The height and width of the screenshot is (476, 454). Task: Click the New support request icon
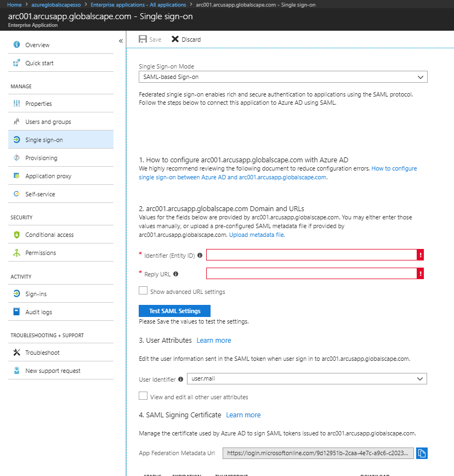pos(16,371)
